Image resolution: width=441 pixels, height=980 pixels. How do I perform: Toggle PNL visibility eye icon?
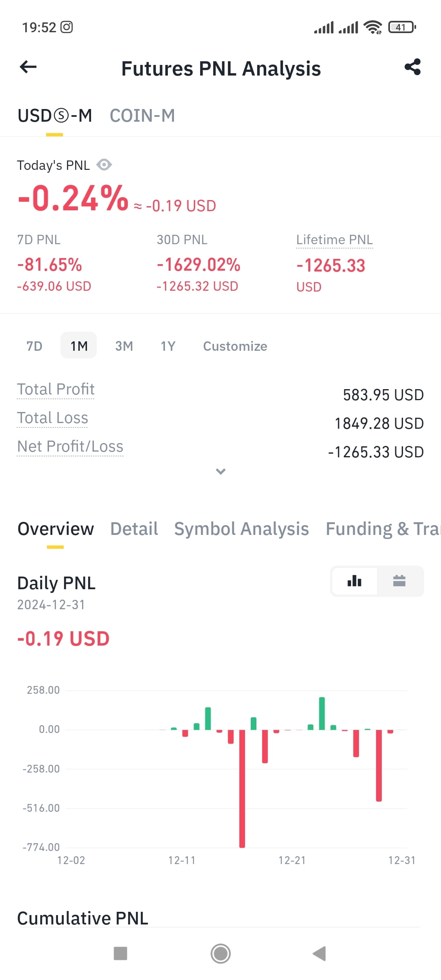(x=104, y=165)
